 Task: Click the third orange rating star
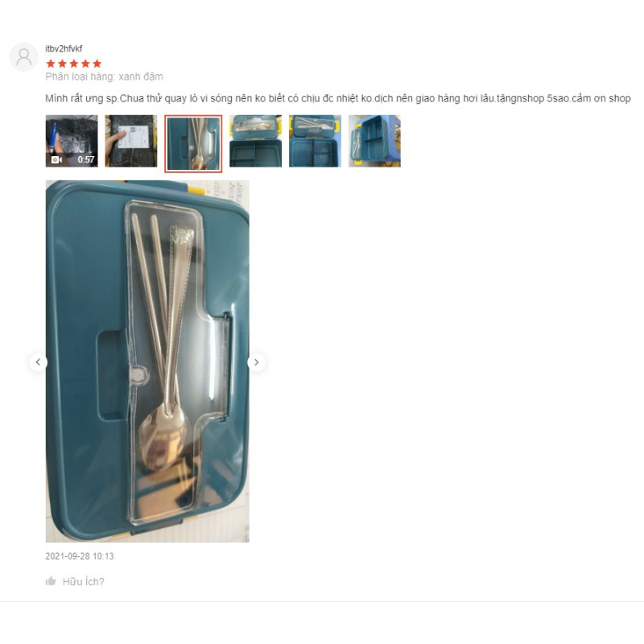[x=74, y=64]
